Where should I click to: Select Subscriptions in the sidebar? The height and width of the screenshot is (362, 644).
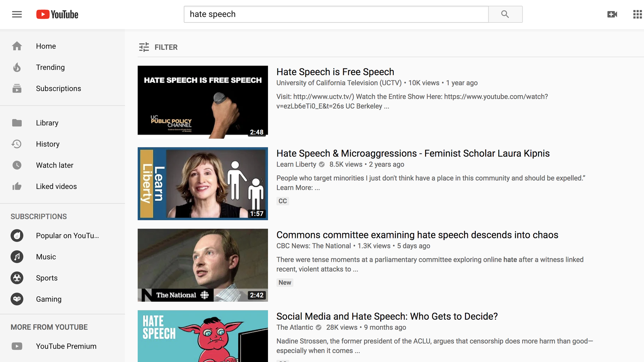pos(58,88)
